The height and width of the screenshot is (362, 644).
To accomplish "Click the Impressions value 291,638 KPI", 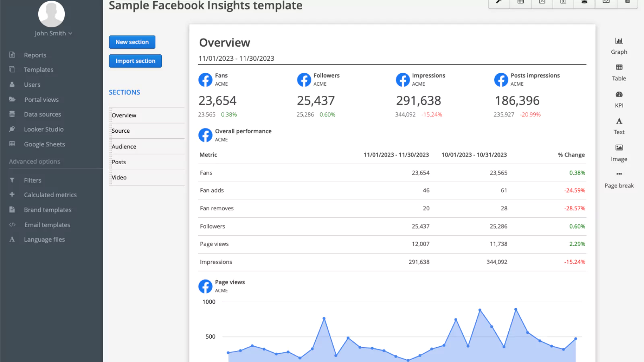I will click(x=419, y=101).
